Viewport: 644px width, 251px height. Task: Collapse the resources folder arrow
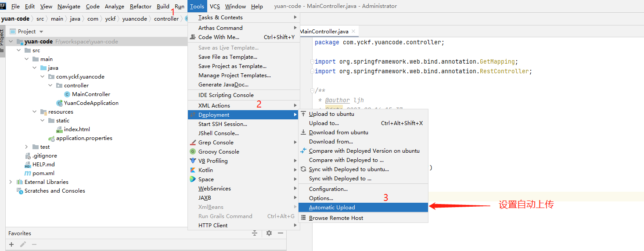35,112
